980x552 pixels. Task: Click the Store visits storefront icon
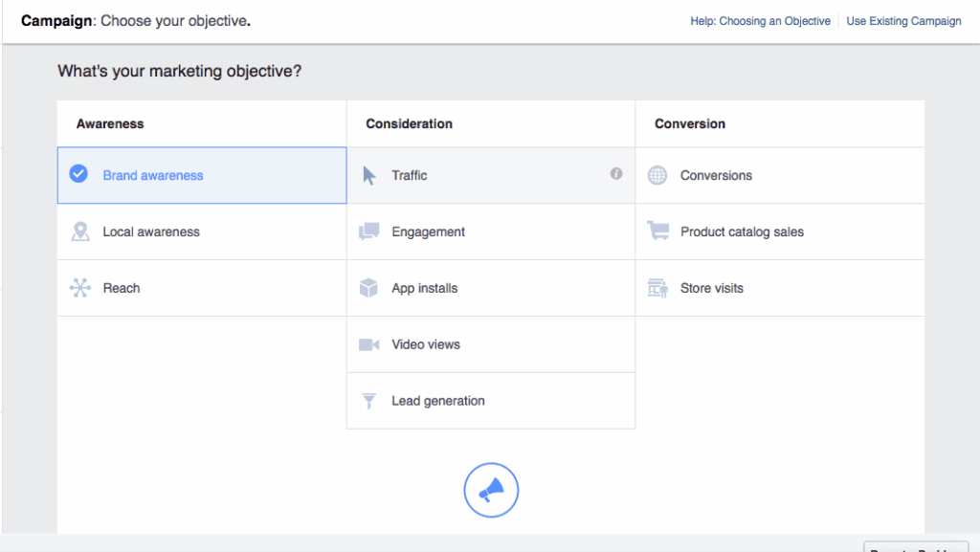pos(657,288)
